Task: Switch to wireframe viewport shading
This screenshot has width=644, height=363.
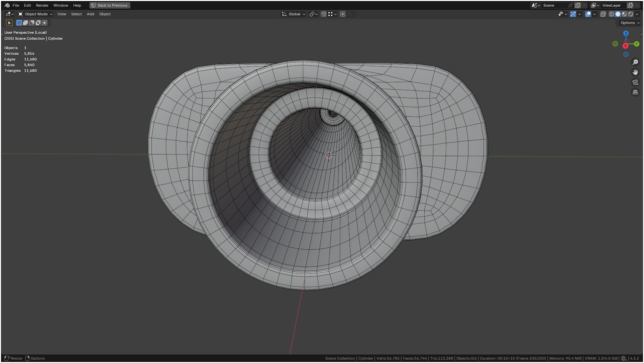Action: point(611,14)
